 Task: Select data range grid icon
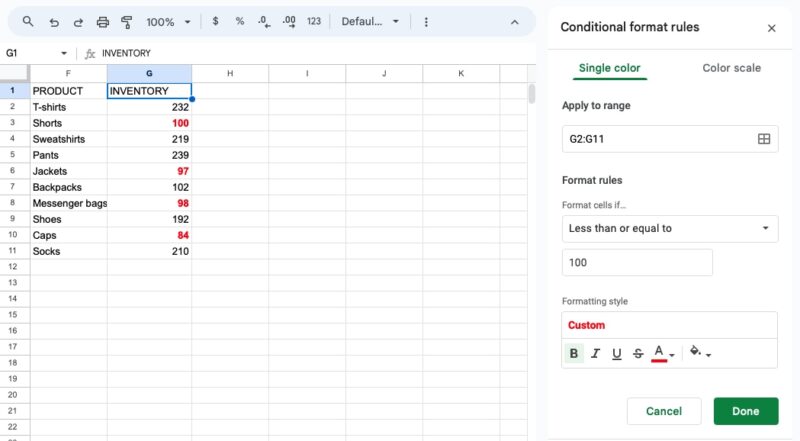[x=764, y=139]
